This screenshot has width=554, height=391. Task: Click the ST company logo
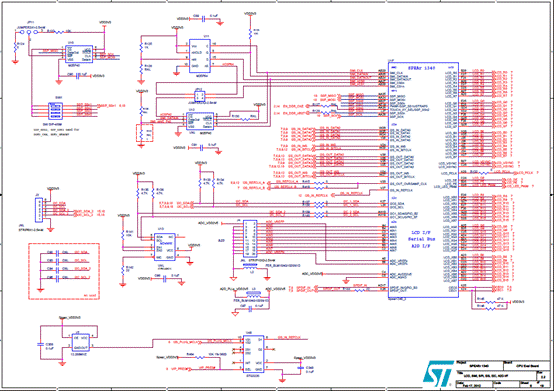coord(438,373)
